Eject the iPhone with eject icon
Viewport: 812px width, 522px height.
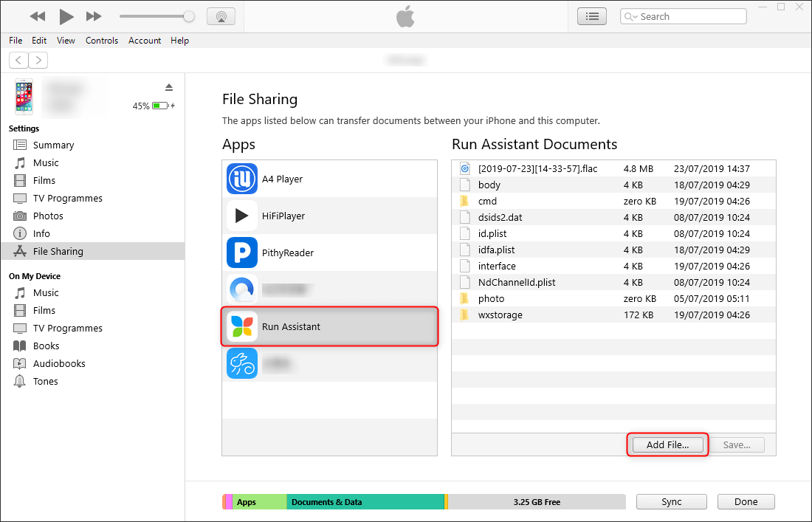pyautogui.click(x=169, y=87)
